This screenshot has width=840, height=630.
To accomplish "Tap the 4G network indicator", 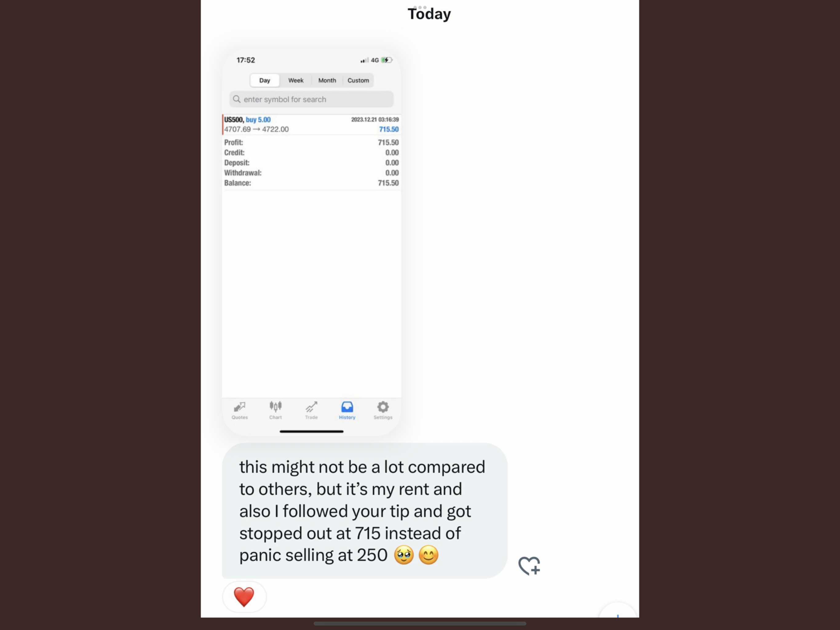I will [375, 60].
